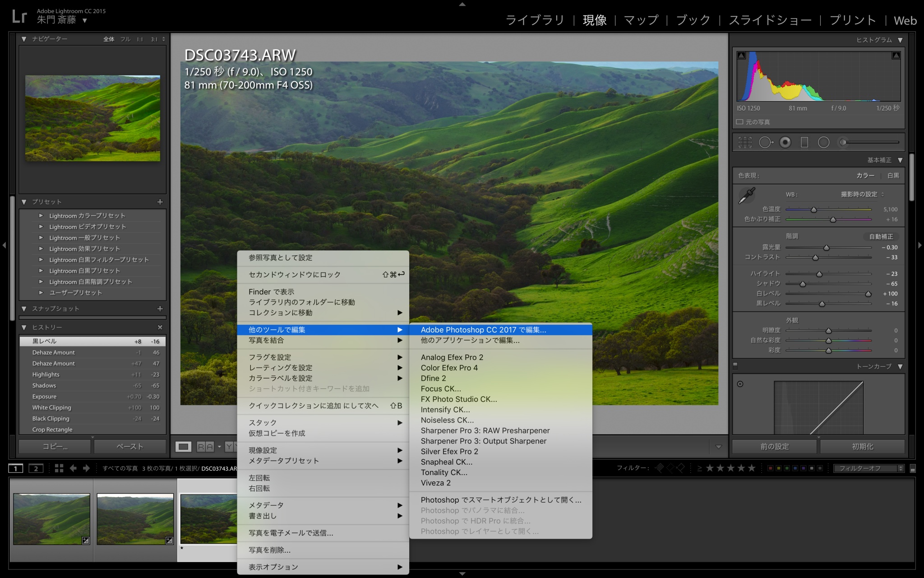The width and height of the screenshot is (924, 578).
Task: Click the 初期化 reset button
Action: pos(862,447)
